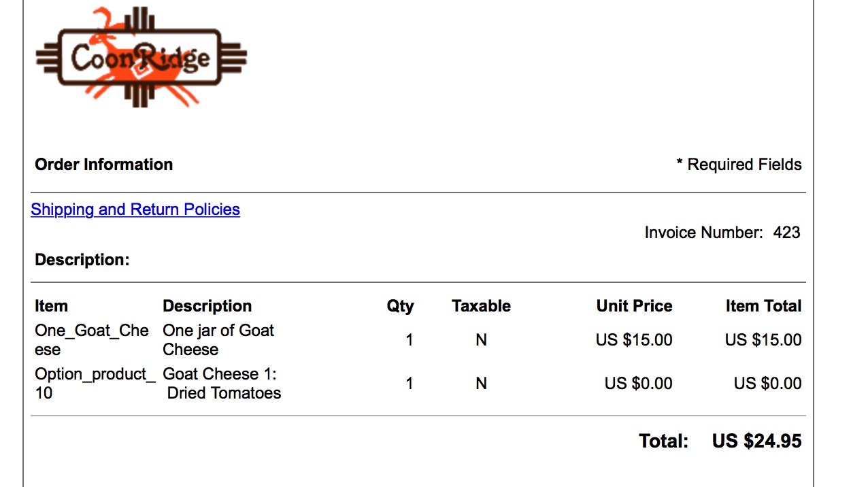Select the One_Goat_Cheese item name
This screenshot has width=868, height=487.
click(x=91, y=340)
